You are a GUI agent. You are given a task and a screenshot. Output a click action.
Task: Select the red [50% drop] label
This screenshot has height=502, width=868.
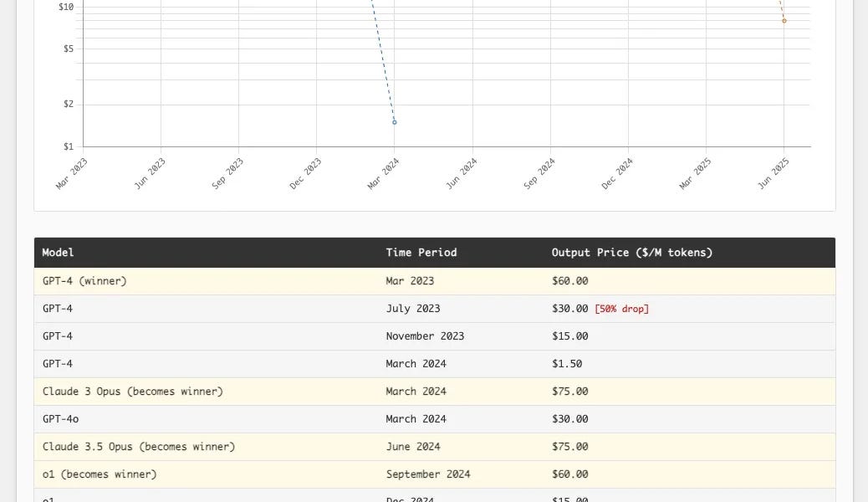[621, 309]
